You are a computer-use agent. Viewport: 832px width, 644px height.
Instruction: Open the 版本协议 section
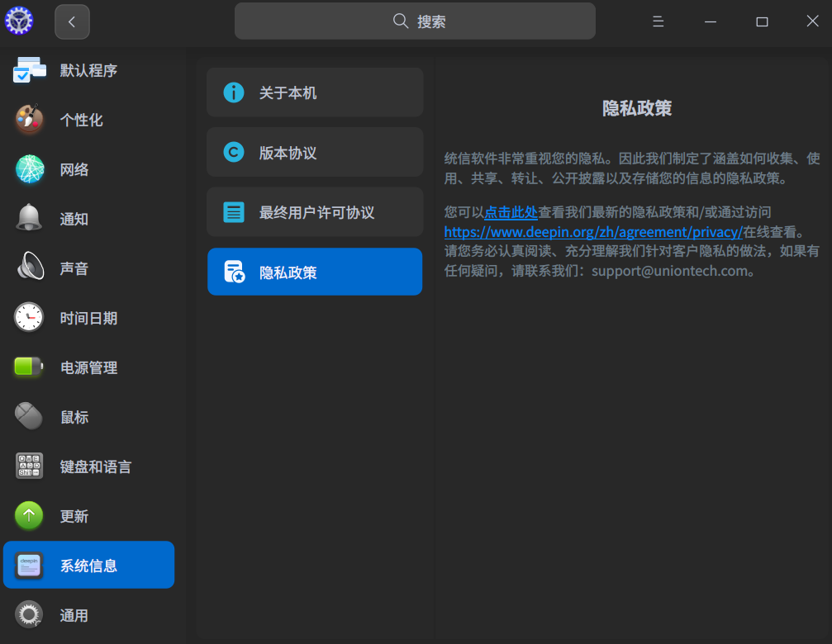[314, 152]
